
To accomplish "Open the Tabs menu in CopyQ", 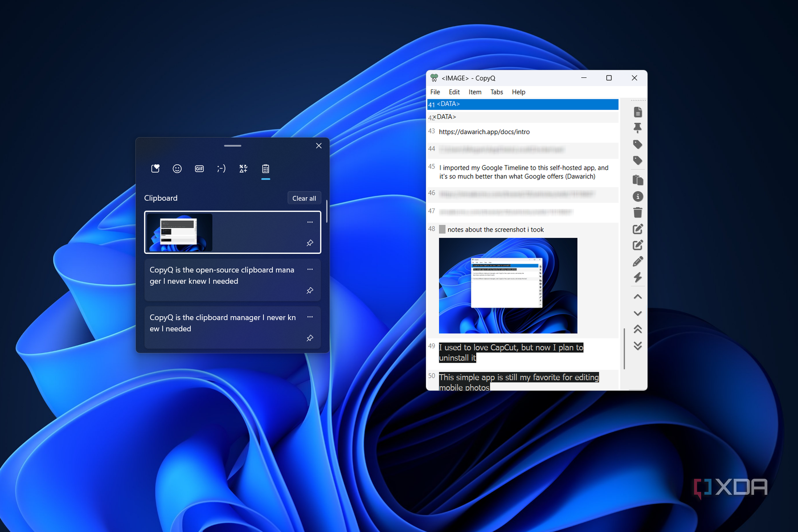I will coord(496,92).
